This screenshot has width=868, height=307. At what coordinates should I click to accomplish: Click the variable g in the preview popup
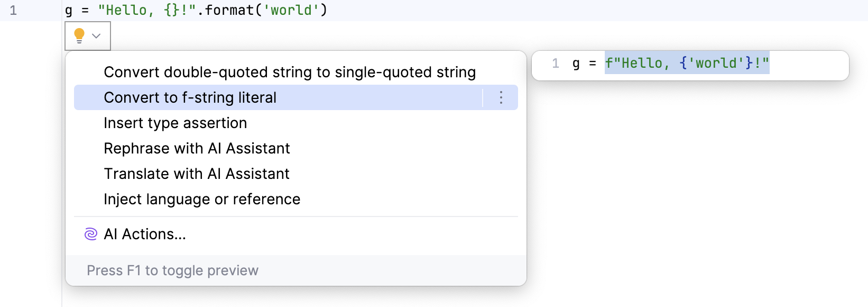(x=576, y=64)
